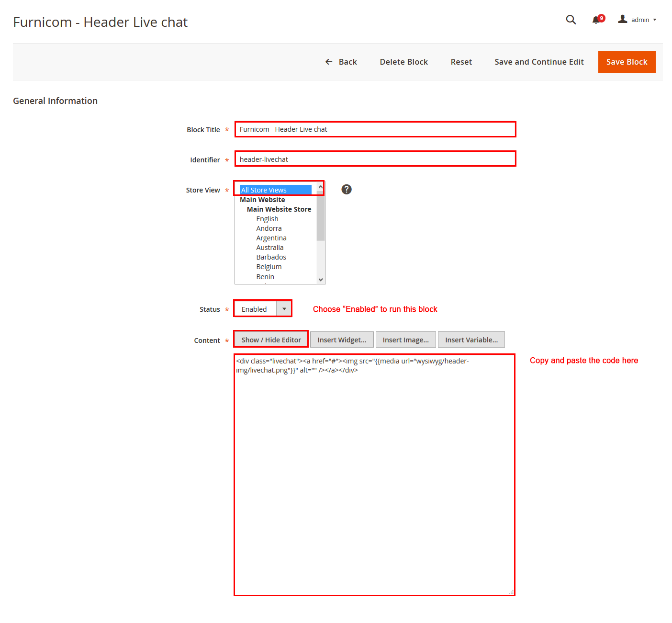Viewport: 672px width, 623px height.
Task: Click the General Information section heading
Action: pos(55,101)
